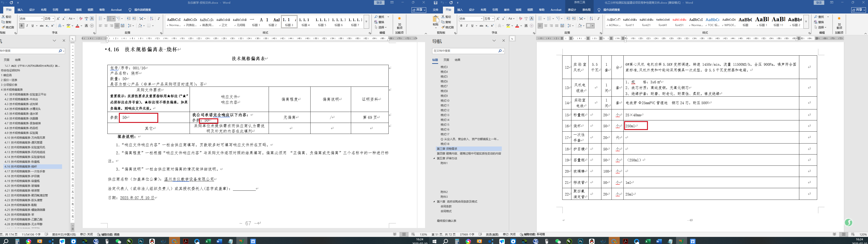Save the right Word document
This screenshot has width=868, height=244.
(x=435, y=3)
